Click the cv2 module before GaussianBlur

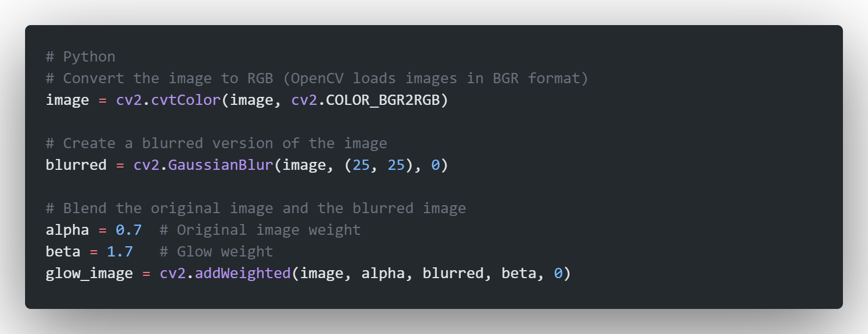coord(146,165)
